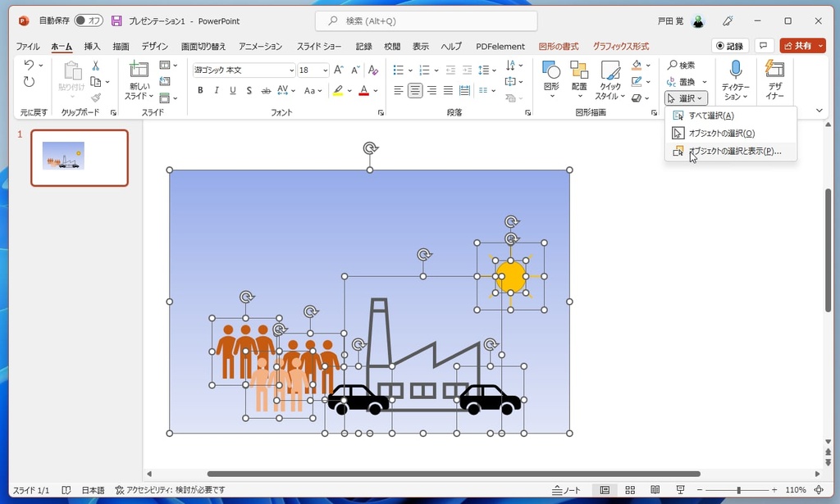840x504 pixels.
Task: Click the text highlight color marker
Action: click(x=337, y=90)
